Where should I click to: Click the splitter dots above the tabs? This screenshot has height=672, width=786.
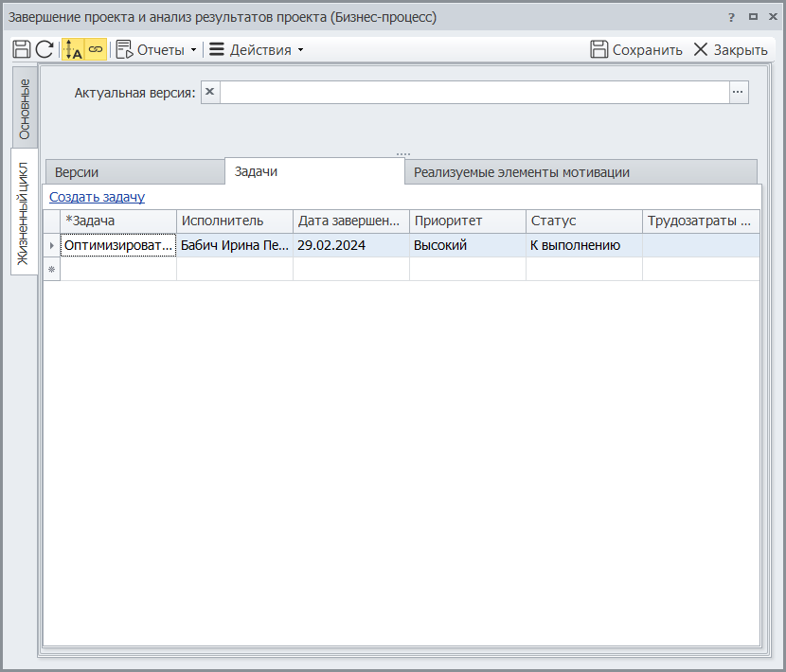coord(402,153)
